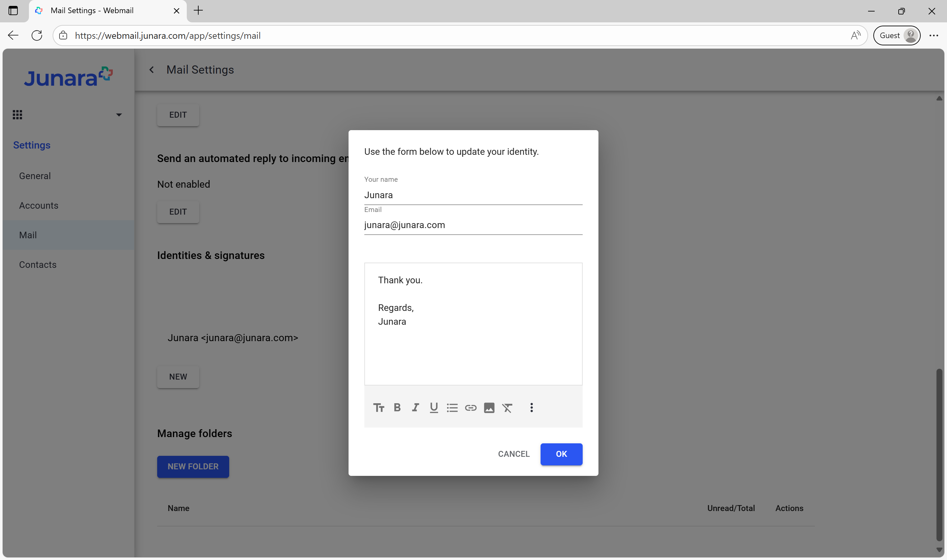Click the Name column header
The image size is (947, 560).
click(179, 508)
